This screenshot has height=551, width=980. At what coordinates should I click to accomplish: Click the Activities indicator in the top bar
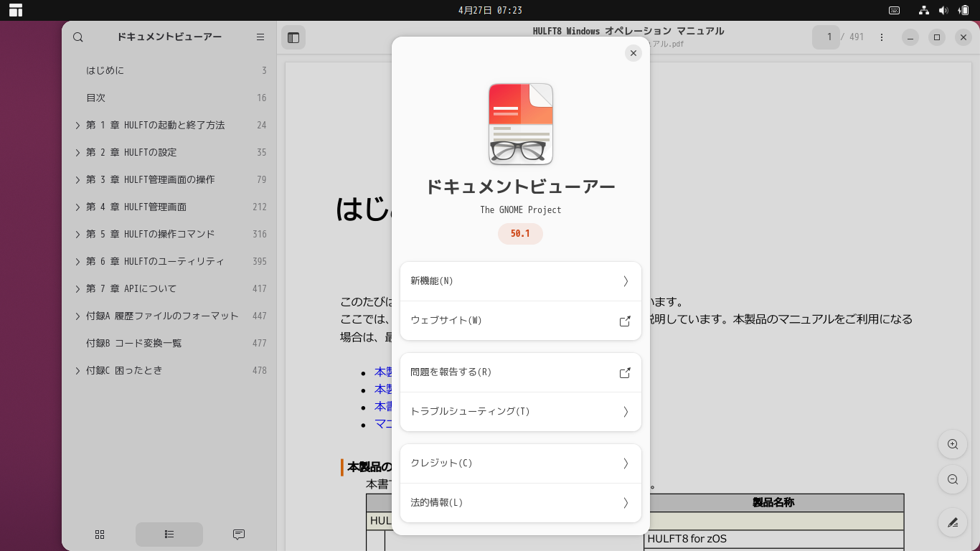(x=15, y=10)
